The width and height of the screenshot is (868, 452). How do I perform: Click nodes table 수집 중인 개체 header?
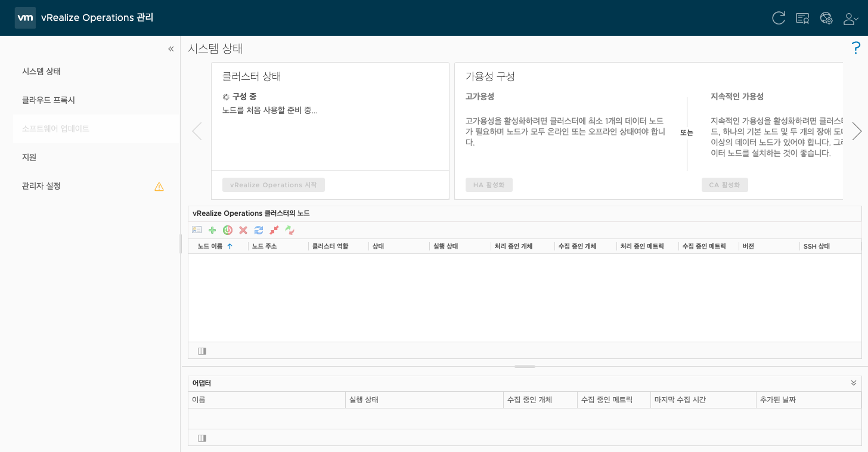[585, 246]
